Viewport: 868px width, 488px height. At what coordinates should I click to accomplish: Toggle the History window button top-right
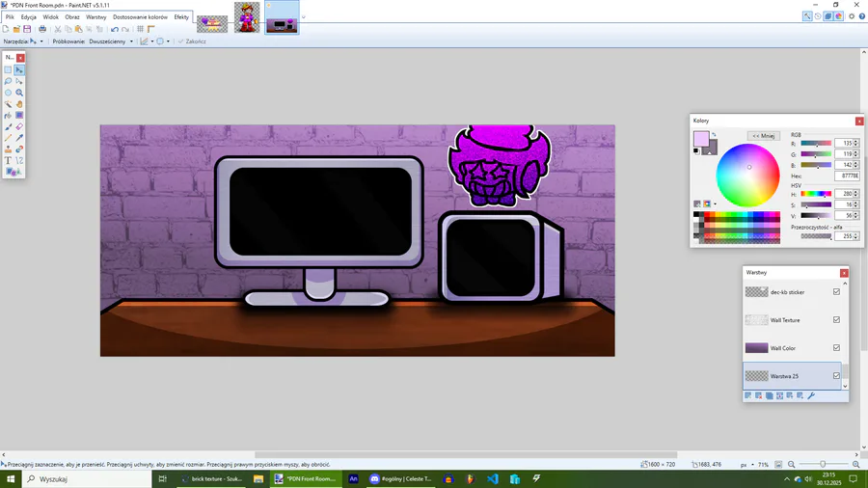pyautogui.click(x=818, y=16)
